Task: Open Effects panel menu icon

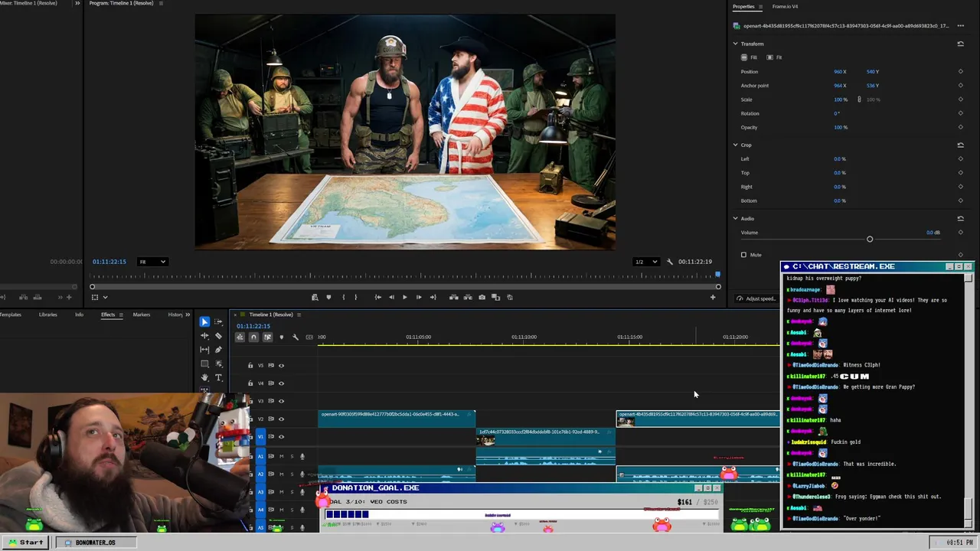Action: (121, 315)
